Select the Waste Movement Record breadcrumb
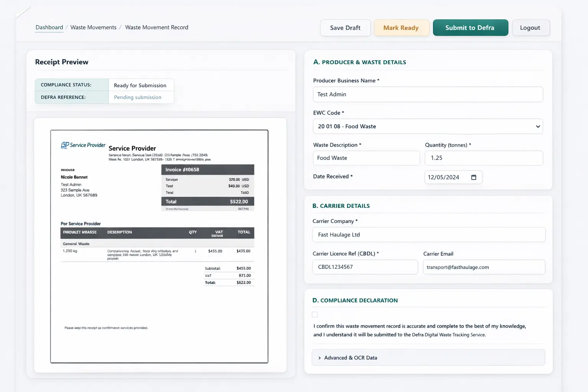 coord(157,27)
